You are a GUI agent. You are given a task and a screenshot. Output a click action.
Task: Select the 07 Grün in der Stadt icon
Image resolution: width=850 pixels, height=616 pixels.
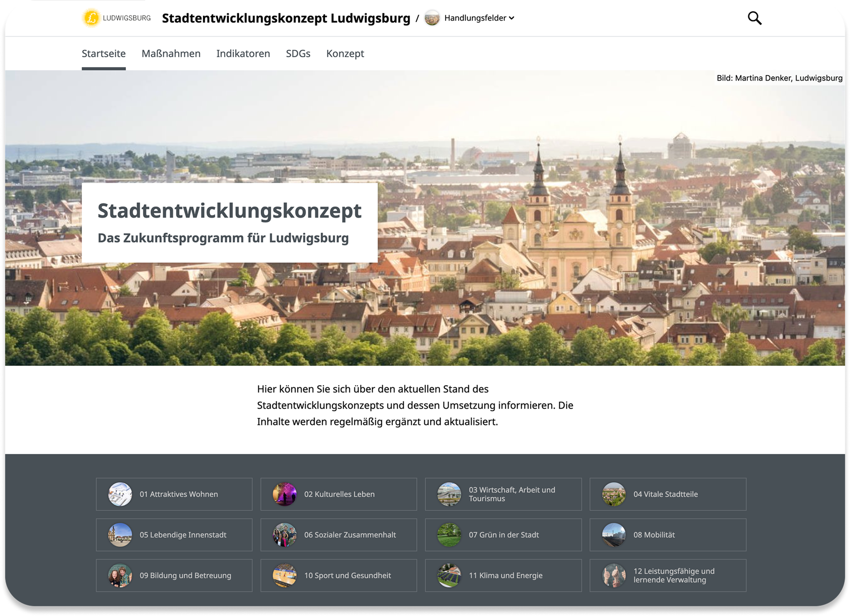pos(449,535)
